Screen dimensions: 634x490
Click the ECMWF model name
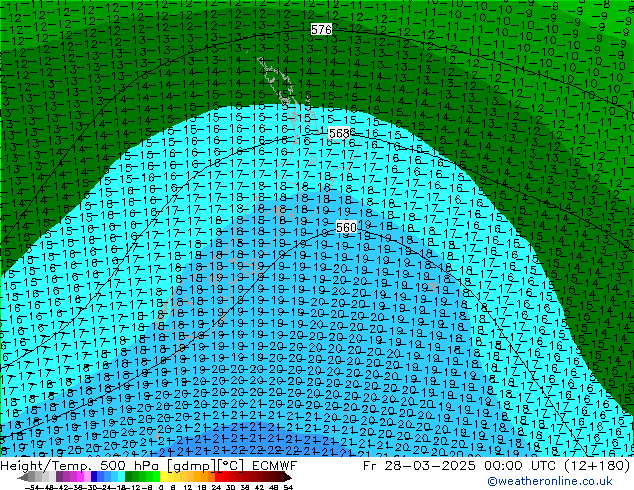pos(275,466)
